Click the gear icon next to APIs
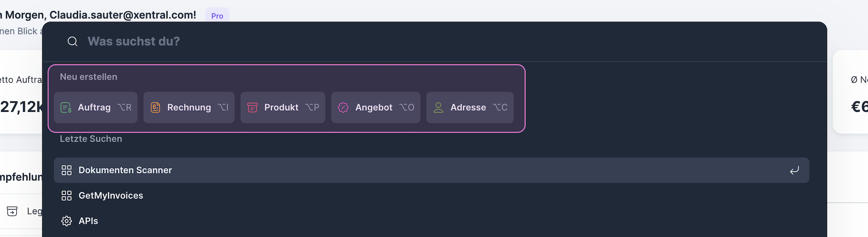 click(66, 221)
